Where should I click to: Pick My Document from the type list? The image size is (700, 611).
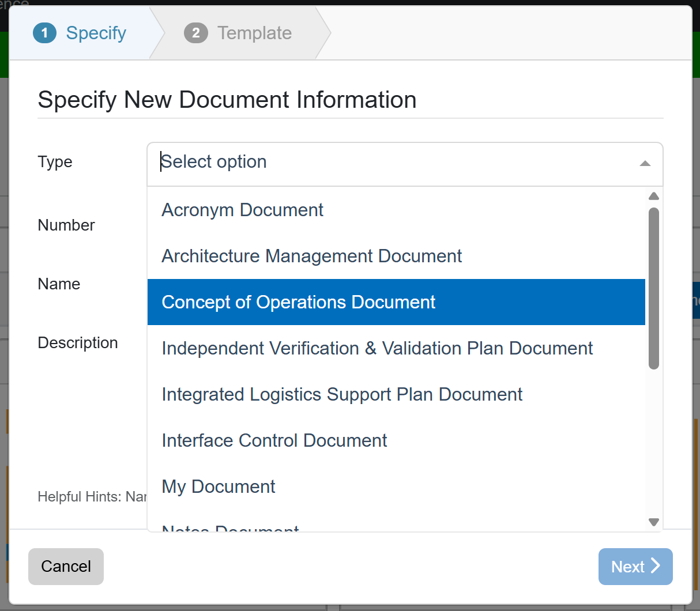pyautogui.click(x=218, y=486)
